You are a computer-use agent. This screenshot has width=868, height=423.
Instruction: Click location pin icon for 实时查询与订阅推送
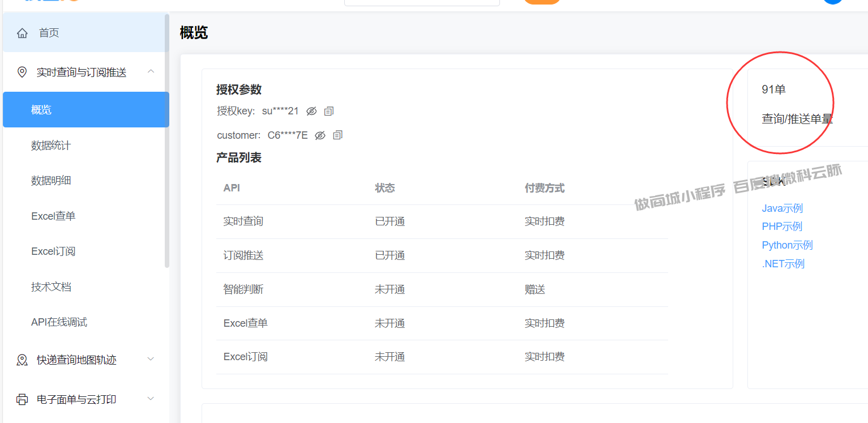22,72
